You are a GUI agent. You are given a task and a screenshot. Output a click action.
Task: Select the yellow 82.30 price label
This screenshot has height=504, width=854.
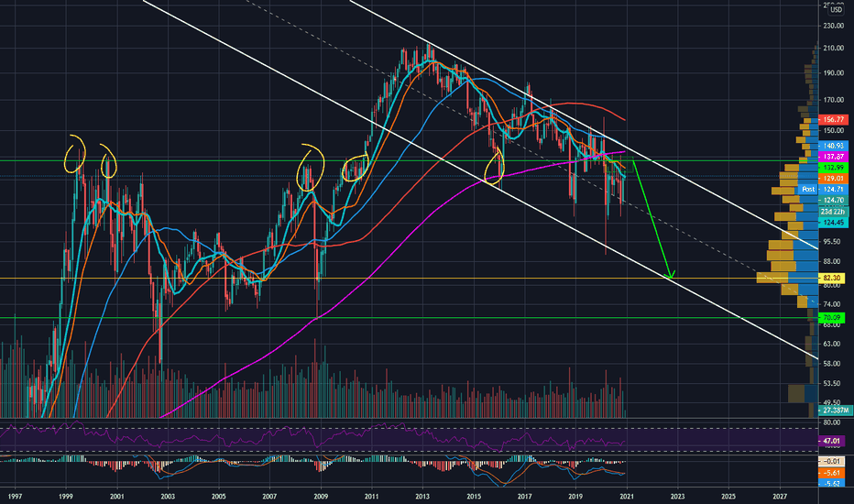831,278
